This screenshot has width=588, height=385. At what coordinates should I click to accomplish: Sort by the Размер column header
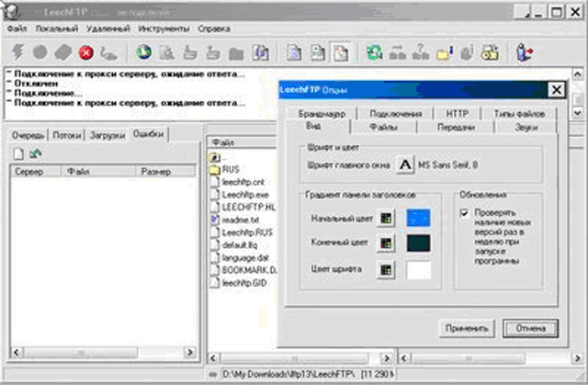[x=165, y=172]
